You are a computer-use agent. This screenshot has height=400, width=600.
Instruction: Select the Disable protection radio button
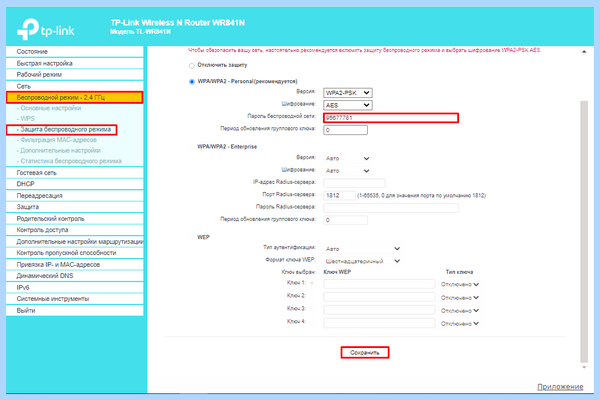(192, 65)
